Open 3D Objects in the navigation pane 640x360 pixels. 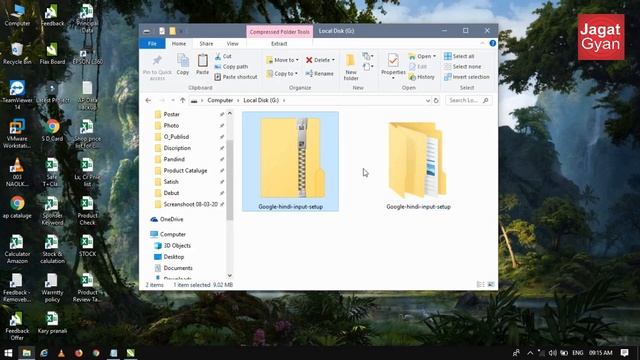point(177,246)
